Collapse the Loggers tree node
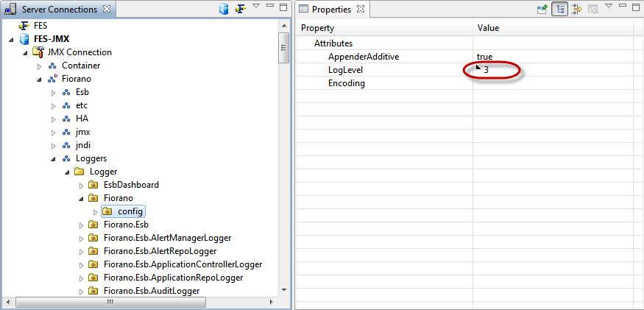The width and height of the screenshot is (644, 310). point(53,158)
